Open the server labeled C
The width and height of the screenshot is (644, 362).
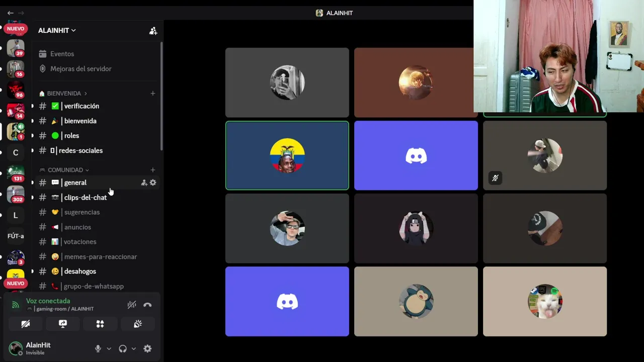tap(16, 152)
